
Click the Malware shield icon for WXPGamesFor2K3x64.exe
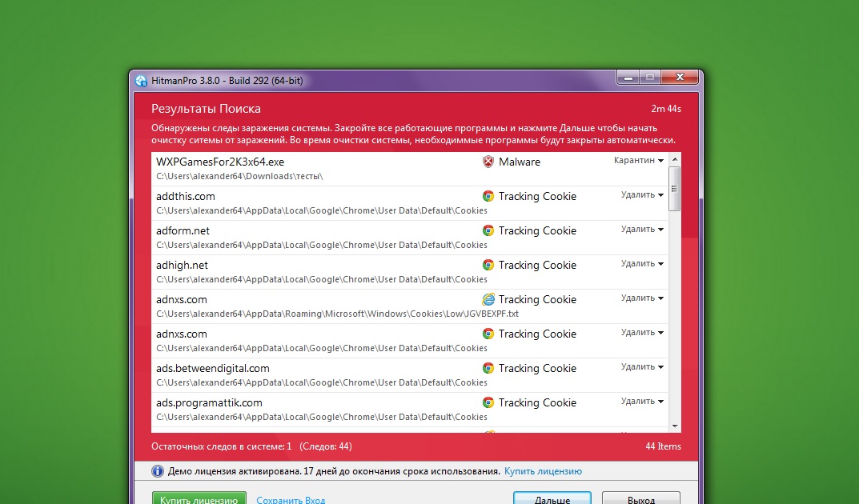[x=488, y=162]
